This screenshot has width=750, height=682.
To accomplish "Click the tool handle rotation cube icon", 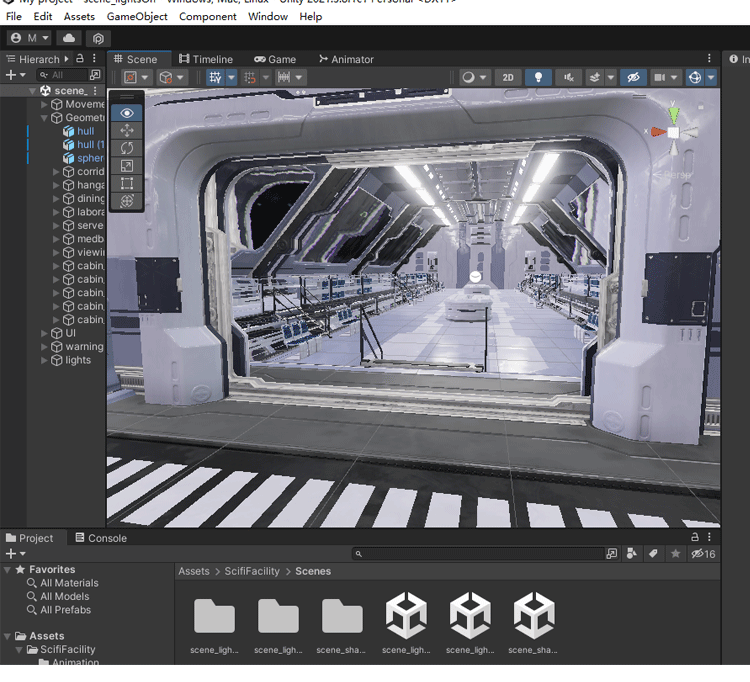I will click(x=166, y=77).
